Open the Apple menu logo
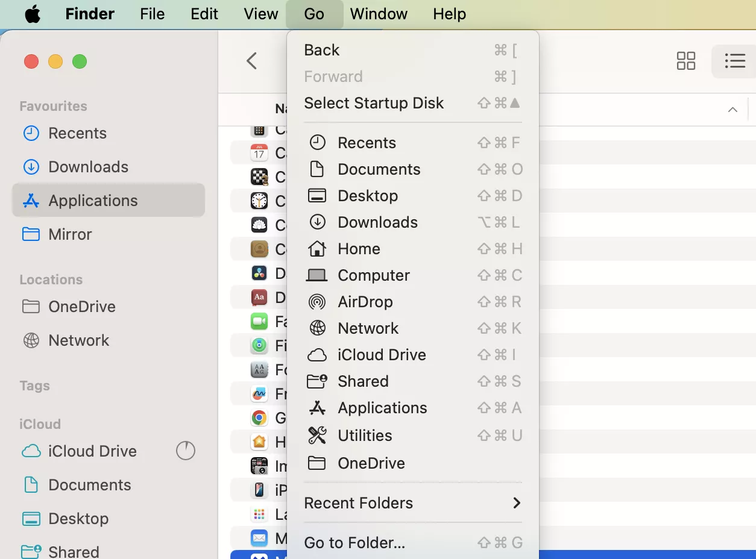 (33, 14)
